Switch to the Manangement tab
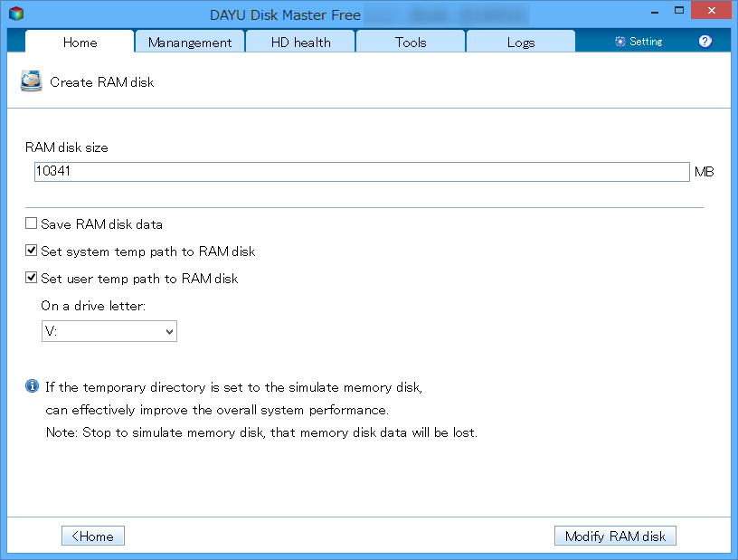738x560 pixels. click(190, 43)
